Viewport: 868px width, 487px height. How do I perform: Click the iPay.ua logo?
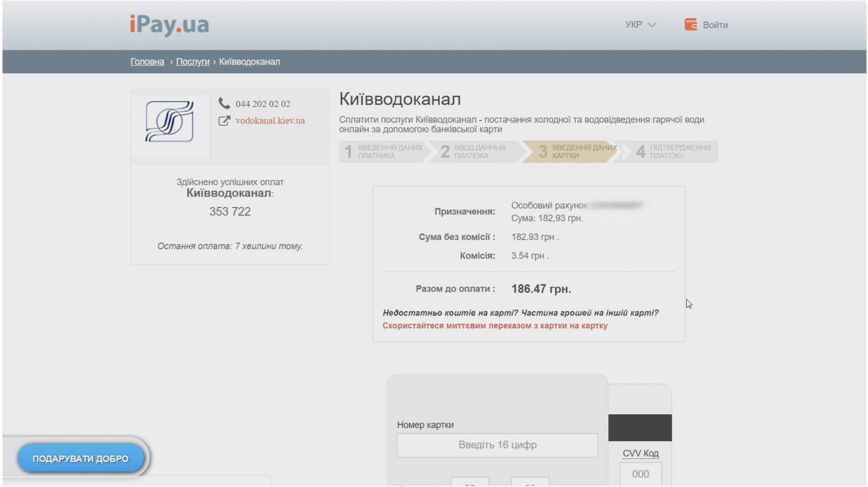pyautogui.click(x=169, y=25)
